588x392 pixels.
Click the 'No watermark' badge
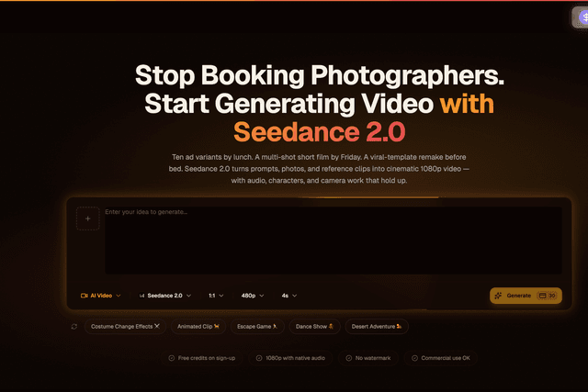(x=367, y=358)
